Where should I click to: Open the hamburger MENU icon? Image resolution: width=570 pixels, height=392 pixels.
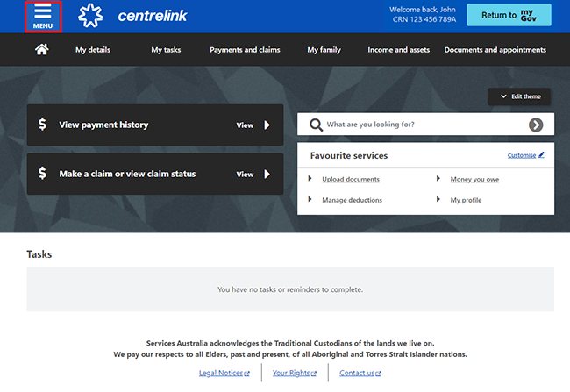(x=42, y=16)
